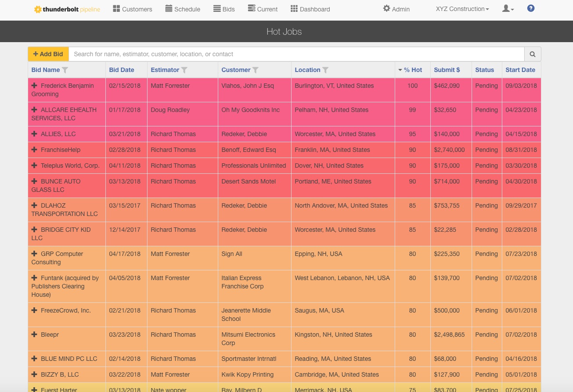Sort by the Submit $ column header
The image size is (573, 392).
click(x=447, y=70)
